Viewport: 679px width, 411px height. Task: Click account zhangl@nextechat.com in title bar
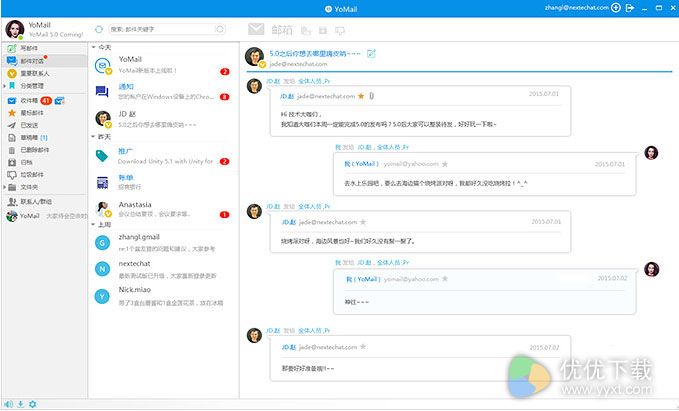[577, 8]
